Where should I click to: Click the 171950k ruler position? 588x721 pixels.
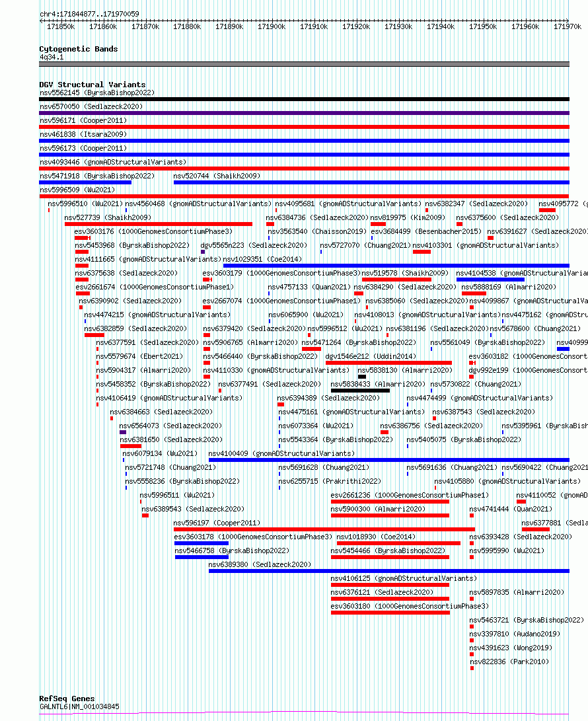tap(483, 26)
